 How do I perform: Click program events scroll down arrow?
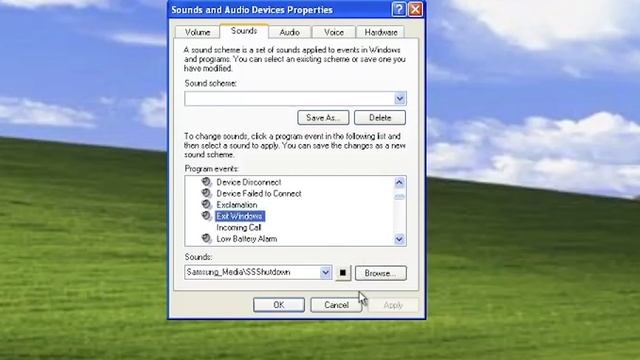coord(399,239)
